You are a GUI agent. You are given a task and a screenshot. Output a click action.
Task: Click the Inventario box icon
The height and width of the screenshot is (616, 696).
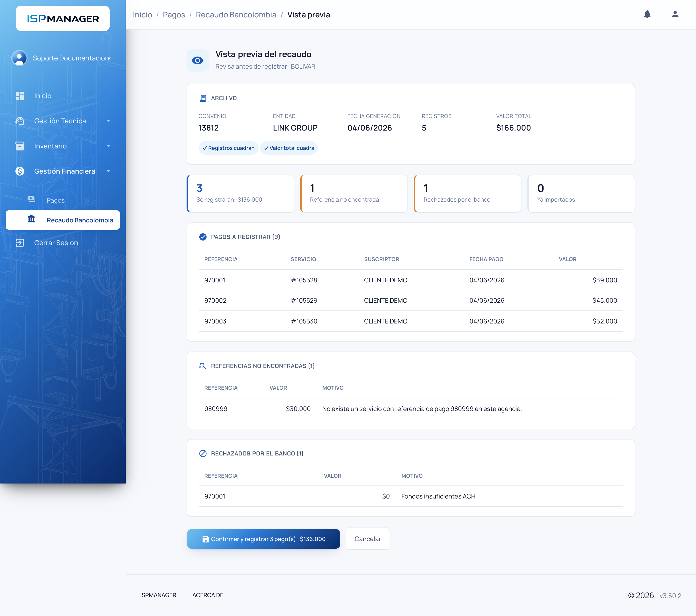[20, 146]
